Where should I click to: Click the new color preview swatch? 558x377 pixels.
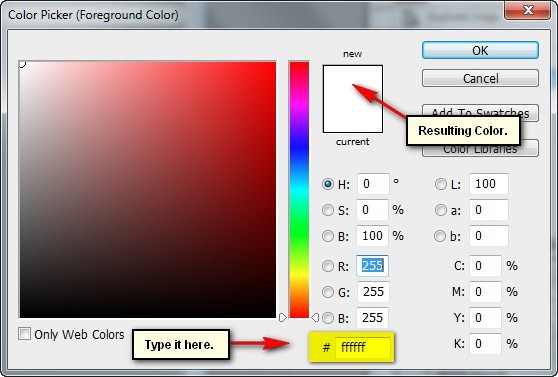pos(353,83)
